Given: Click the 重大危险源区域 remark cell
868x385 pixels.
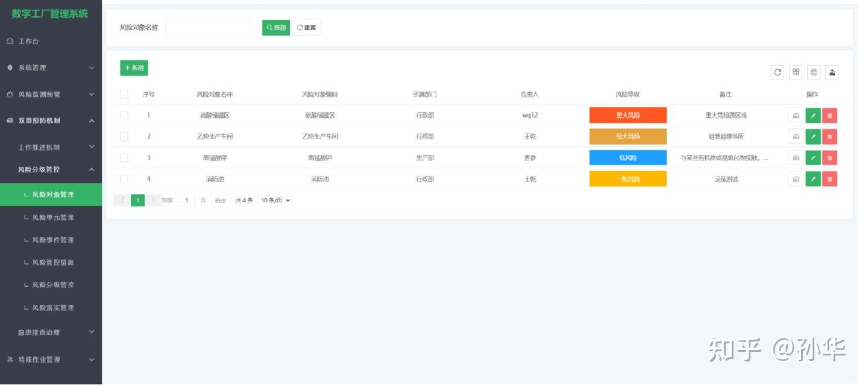Looking at the screenshot, I should click(x=726, y=115).
